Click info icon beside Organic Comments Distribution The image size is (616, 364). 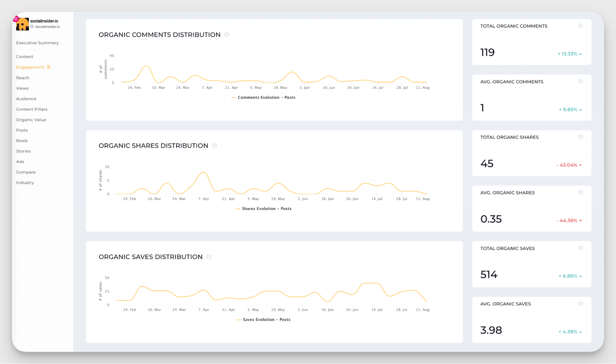point(227,35)
